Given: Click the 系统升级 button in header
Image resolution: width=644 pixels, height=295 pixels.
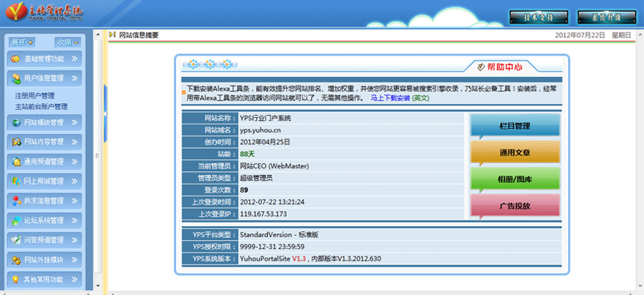Looking at the screenshot, I should click(x=607, y=17).
